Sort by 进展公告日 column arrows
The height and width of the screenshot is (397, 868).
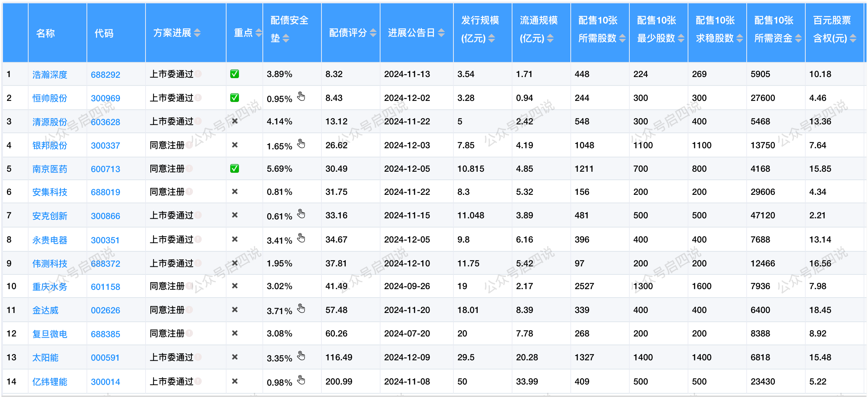441,33
